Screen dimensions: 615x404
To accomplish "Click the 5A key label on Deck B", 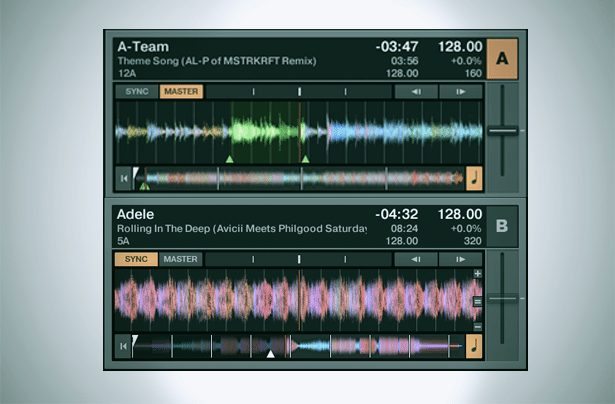I will coord(123,241).
